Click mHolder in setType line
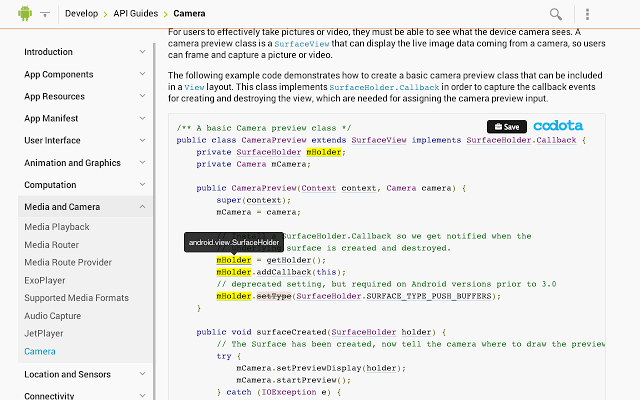This screenshot has width=640, height=400. pos(234,296)
